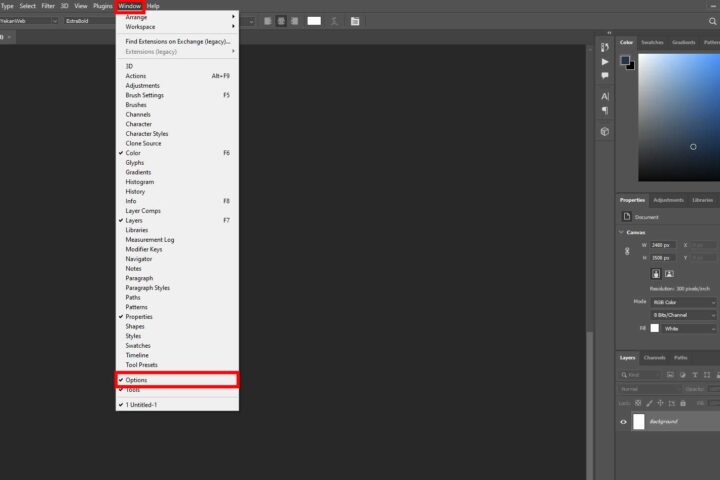Filter layers by pixel layers icon
This screenshot has width=720, height=480.
[670, 375]
